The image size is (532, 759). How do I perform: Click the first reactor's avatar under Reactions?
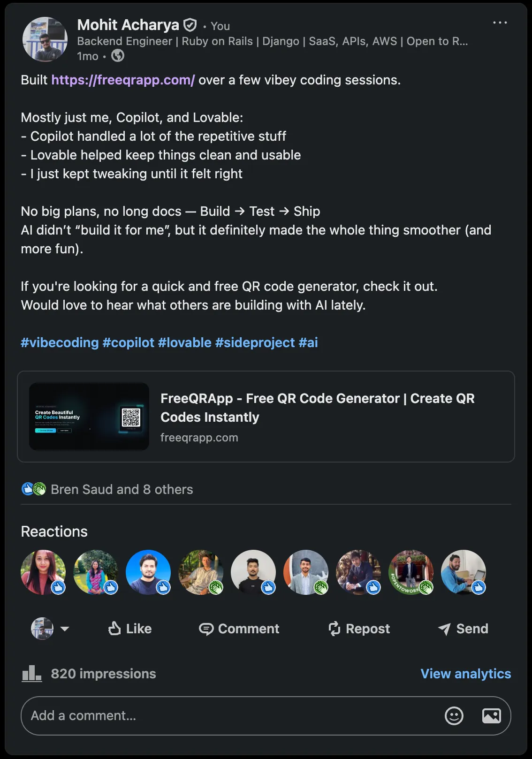tap(43, 572)
